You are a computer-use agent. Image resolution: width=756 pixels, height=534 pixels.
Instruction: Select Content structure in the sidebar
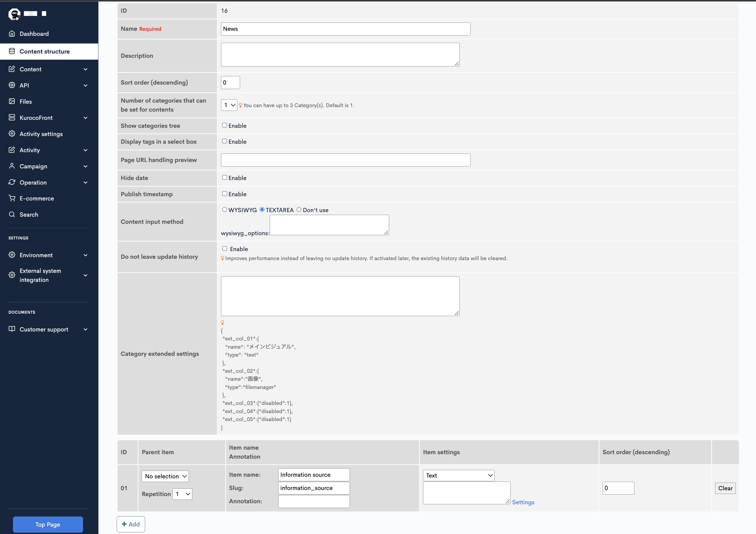(45, 51)
